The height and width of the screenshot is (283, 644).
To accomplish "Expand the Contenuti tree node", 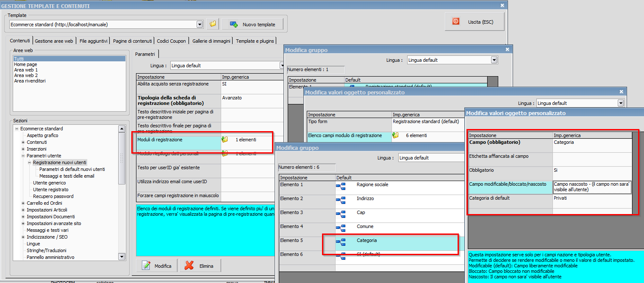I will (x=23, y=142).
